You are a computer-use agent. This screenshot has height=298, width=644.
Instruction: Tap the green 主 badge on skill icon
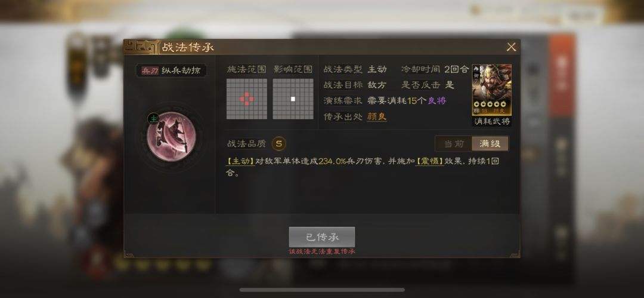[x=153, y=119]
